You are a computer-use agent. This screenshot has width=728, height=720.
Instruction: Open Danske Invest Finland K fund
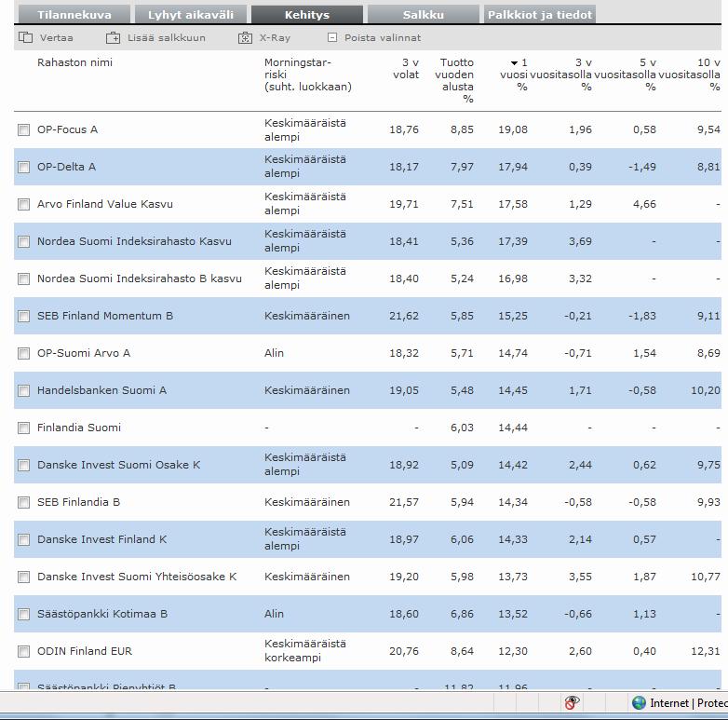[x=101, y=539]
